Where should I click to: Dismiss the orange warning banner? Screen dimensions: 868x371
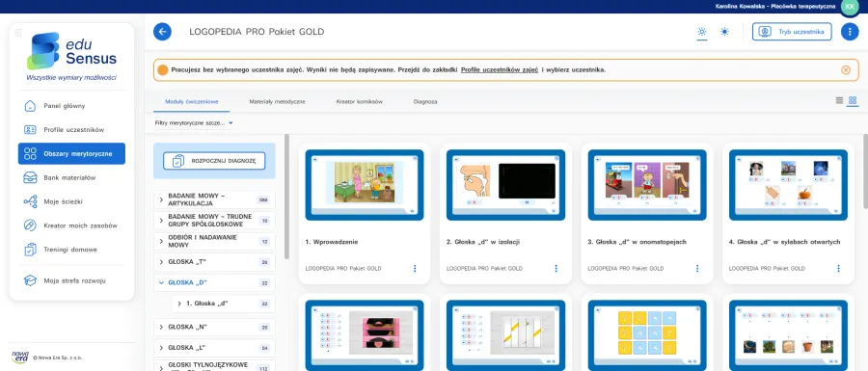[845, 70]
